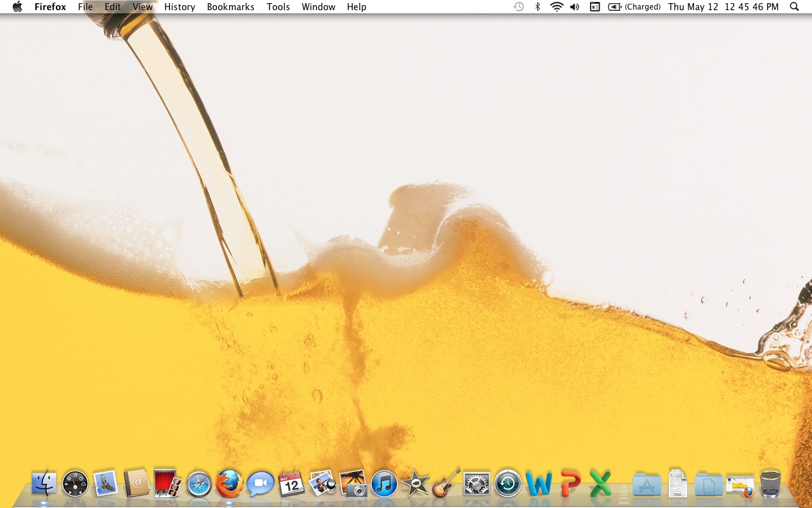Viewport: 812px width, 508px height.
Task: Open Finder from the Dock
Action: tap(44, 484)
